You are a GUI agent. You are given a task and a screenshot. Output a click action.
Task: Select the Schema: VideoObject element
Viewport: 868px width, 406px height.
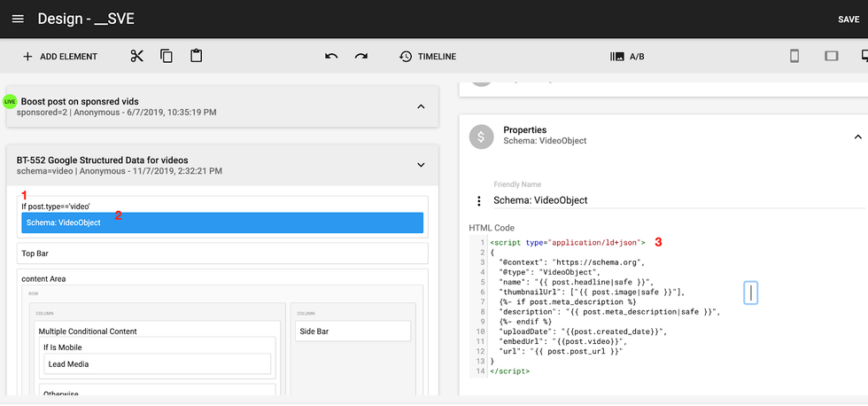(221, 223)
